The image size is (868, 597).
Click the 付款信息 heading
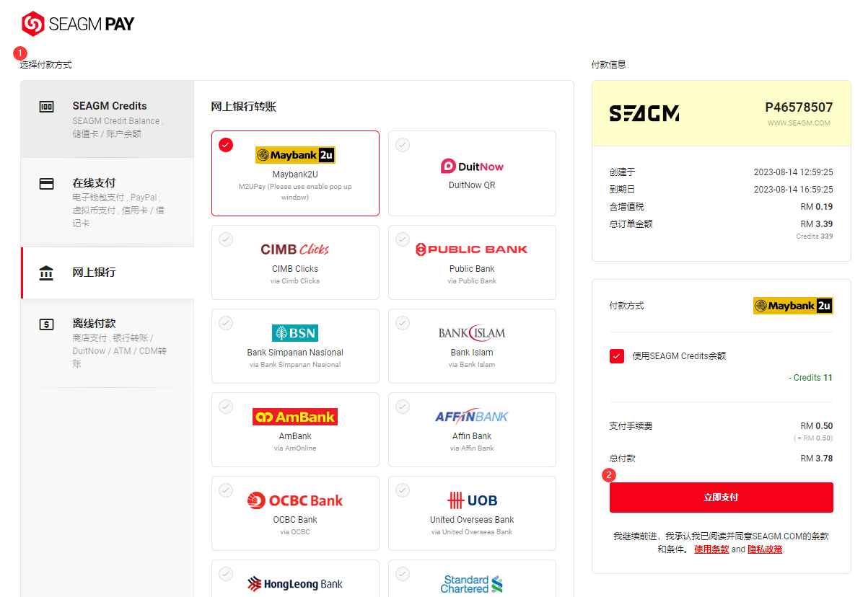[608, 65]
